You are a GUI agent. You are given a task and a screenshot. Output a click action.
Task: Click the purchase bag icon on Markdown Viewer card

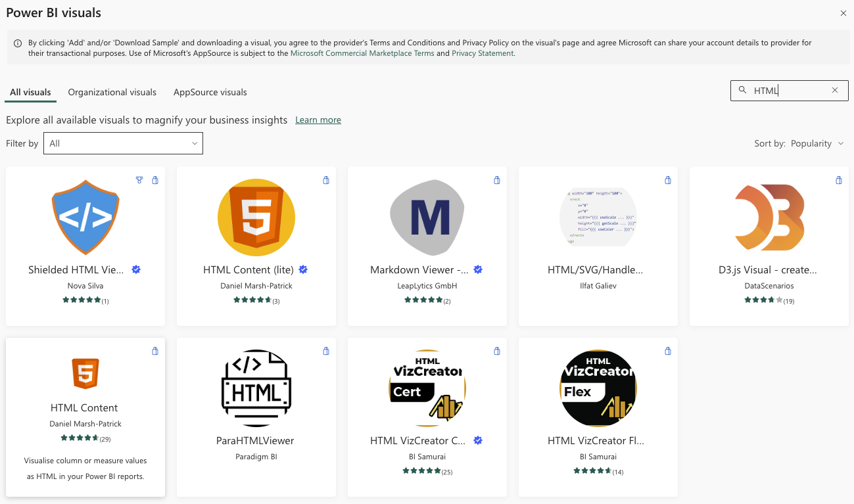coord(497,180)
